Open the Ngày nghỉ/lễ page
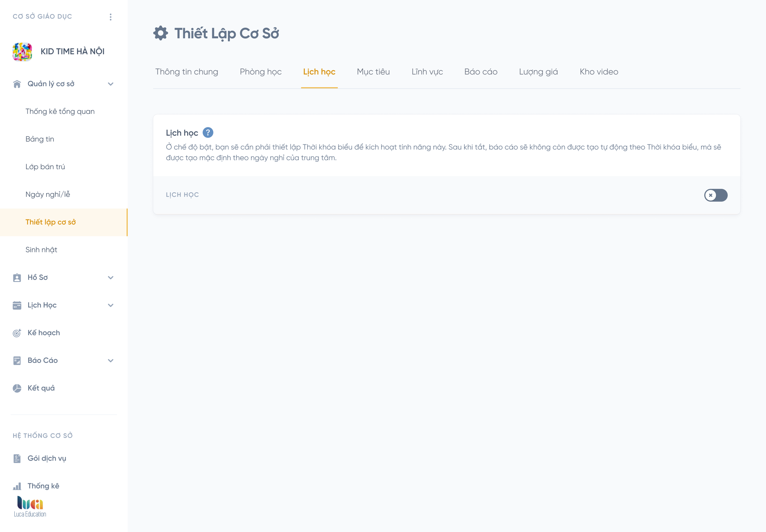Viewport: 766px width, 532px height. tap(48, 194)
